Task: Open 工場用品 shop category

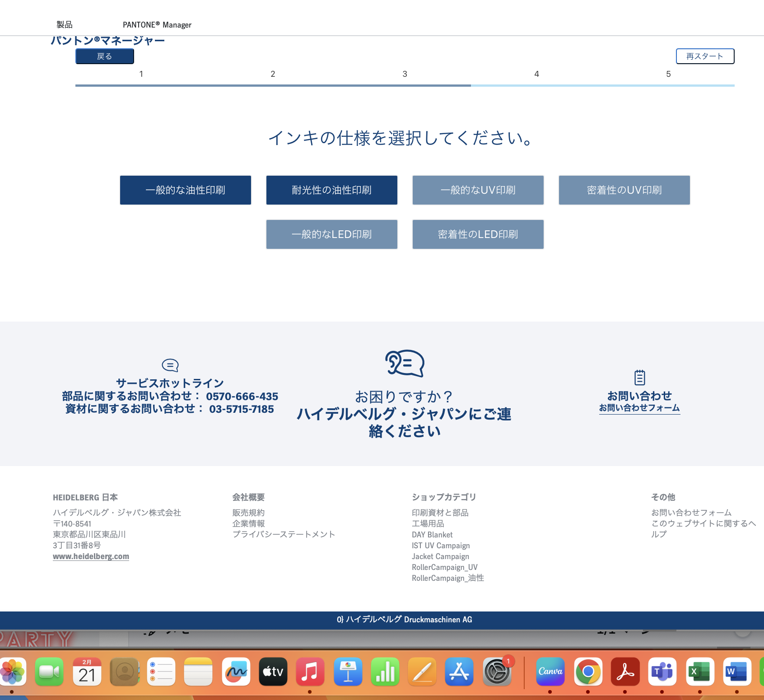Action: point(428,523)
